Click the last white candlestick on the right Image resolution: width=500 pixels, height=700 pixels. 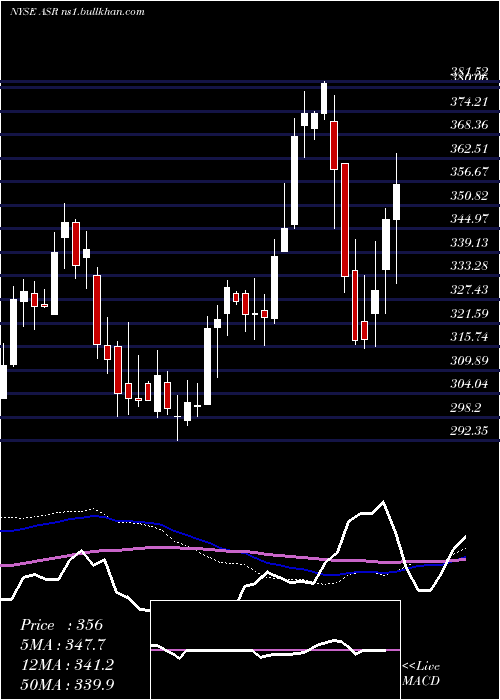(x=396, y=202)
